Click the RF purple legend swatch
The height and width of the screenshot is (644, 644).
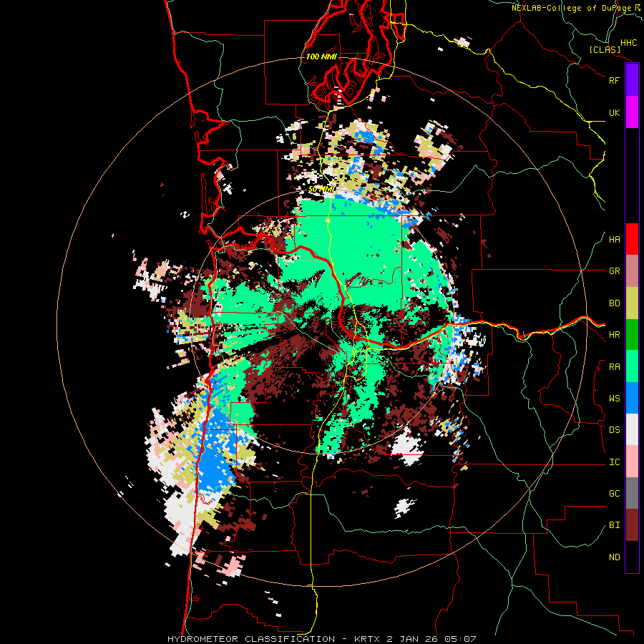[x=632, y=80]
